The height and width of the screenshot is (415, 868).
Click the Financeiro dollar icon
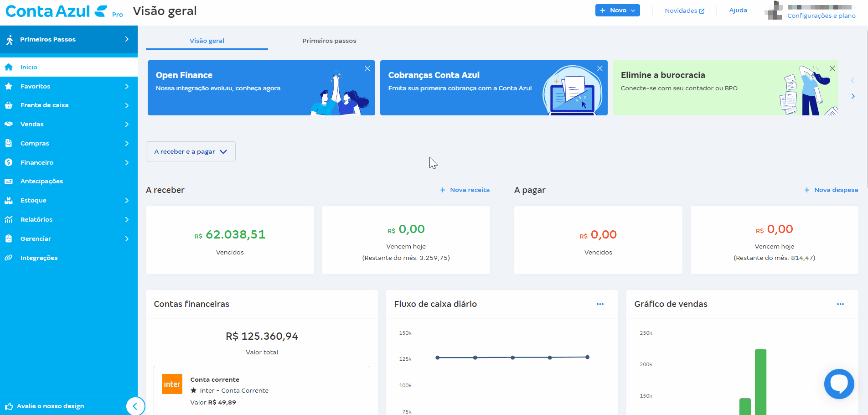(8, 162)
